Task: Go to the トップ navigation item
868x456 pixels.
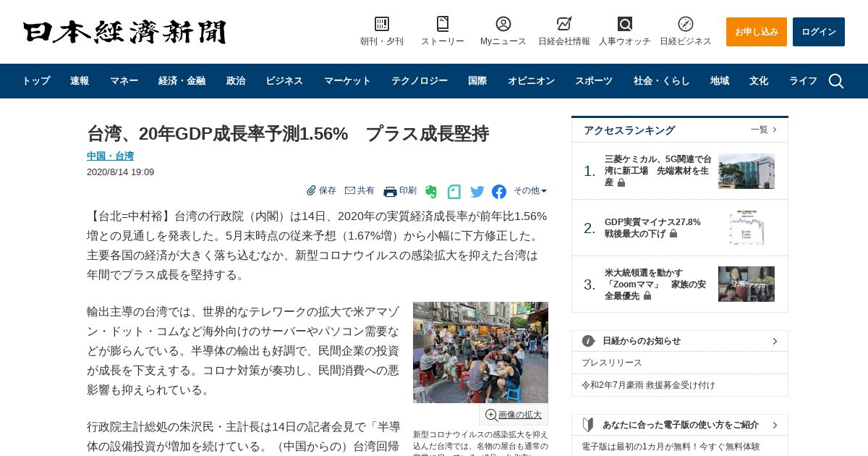Action: point(36,81)
